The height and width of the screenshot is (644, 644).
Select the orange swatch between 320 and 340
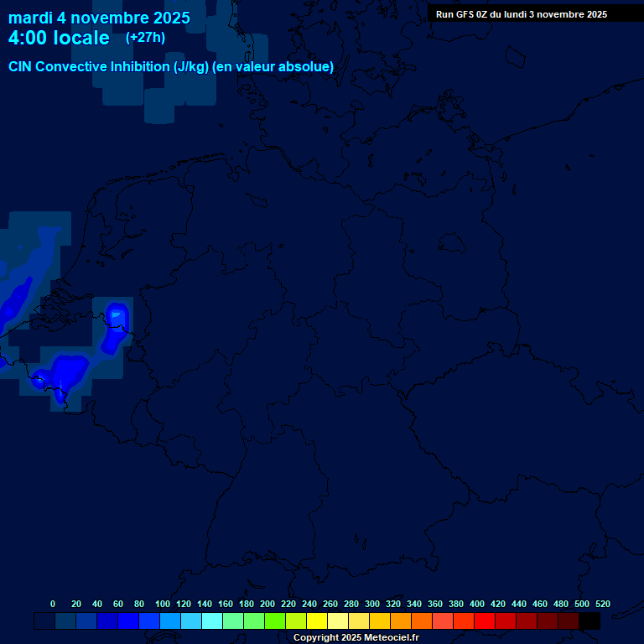401,621
